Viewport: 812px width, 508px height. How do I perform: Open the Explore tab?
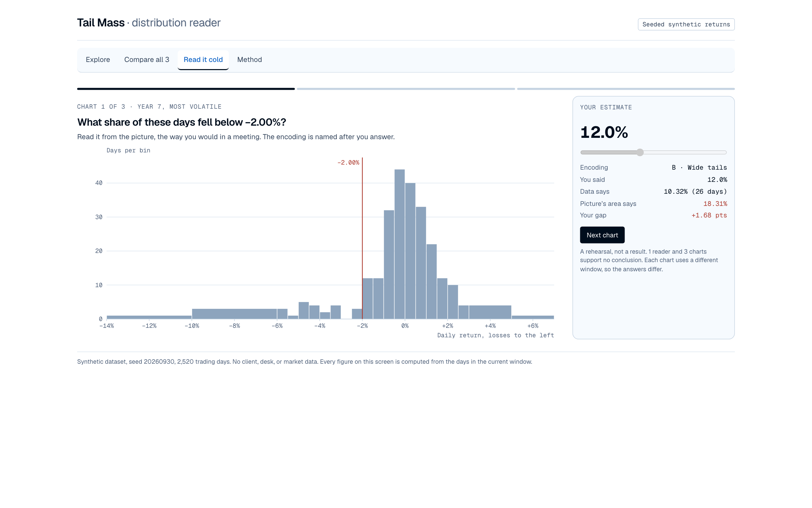pos(98,60)
